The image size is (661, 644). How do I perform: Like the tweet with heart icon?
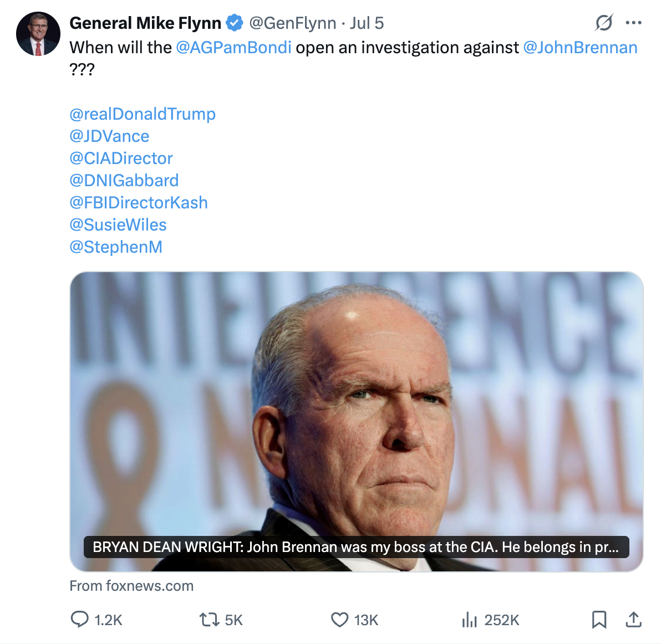[339, 619]
